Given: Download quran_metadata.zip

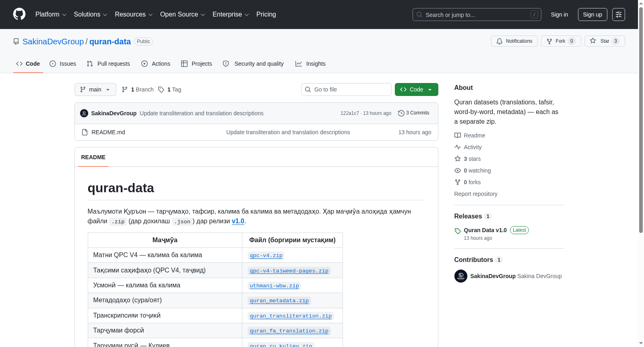Looking at the screenshot, I should coord(279,301).
